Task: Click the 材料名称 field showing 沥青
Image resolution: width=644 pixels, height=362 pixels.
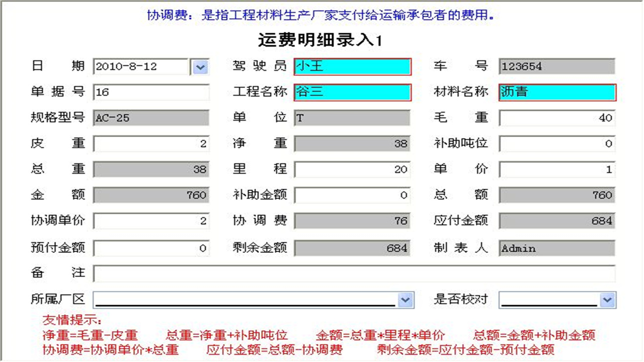Action: (556, 92)
